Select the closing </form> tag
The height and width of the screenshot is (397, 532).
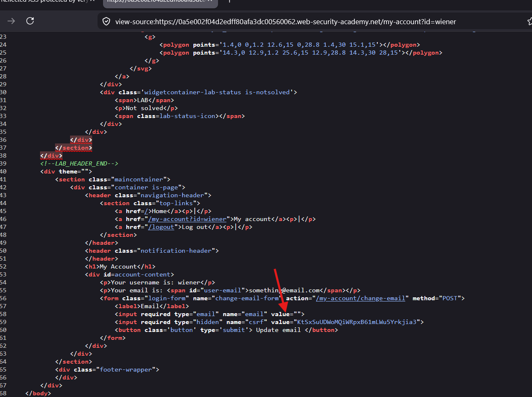click(x=113, y=338)
